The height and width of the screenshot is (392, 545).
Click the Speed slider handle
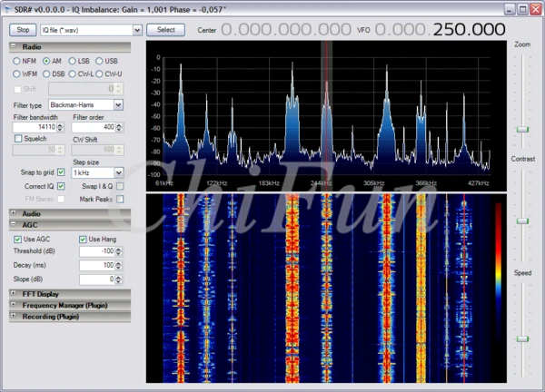point(522,338)
